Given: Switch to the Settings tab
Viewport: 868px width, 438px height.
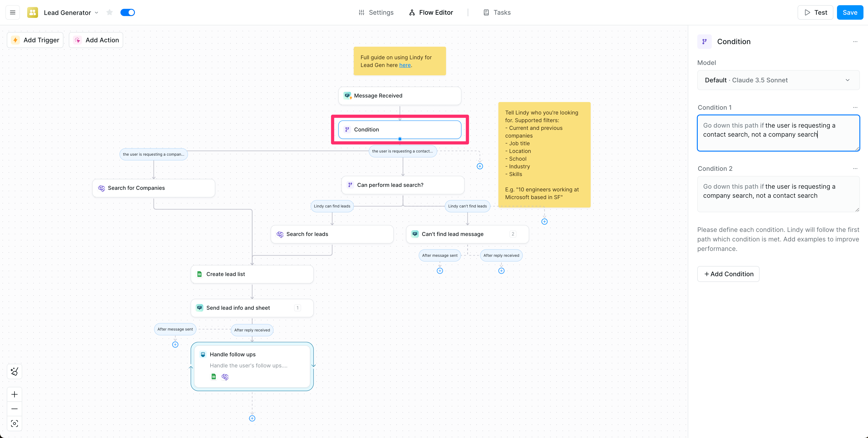Looking at the screenshot, I should [x=376, y=12].
